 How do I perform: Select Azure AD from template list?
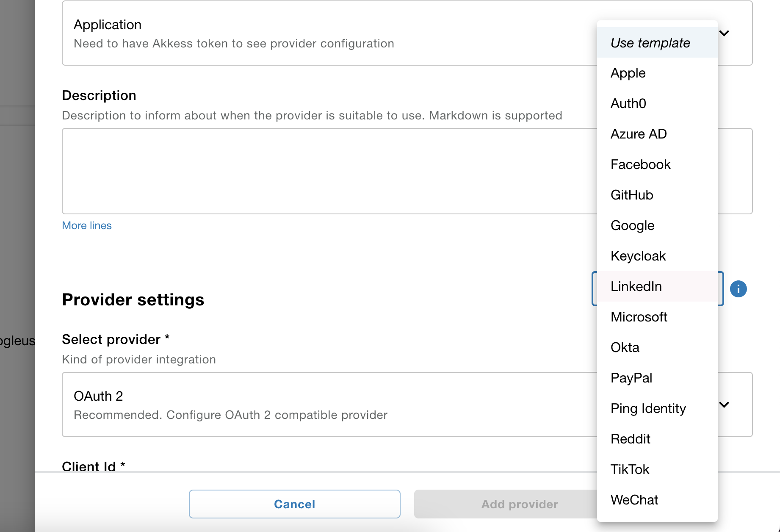tap(639, 134)
